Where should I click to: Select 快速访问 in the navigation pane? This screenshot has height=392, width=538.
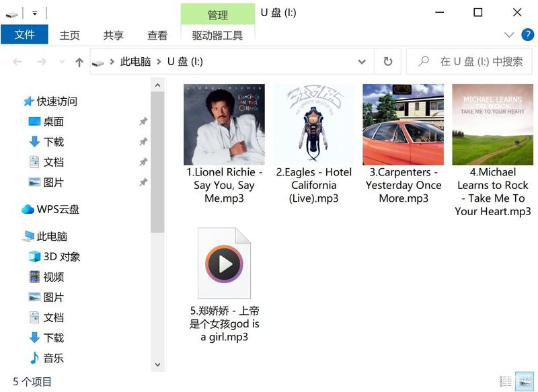coord(50,102)
